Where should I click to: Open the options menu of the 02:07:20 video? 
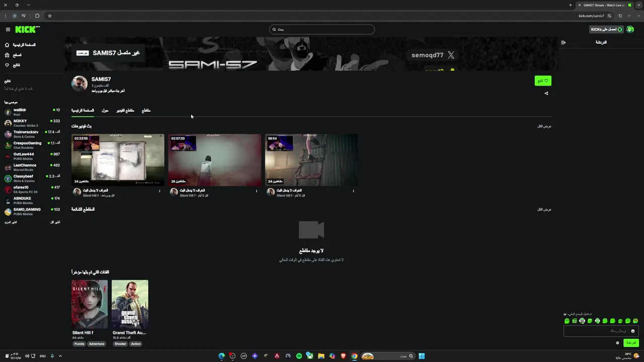tap(256, 191)
